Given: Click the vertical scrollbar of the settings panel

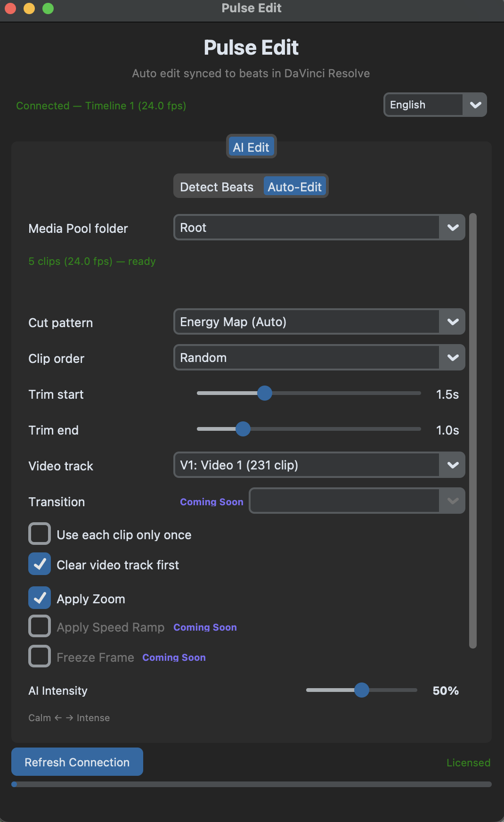Looking at the screenshot, I should 473,431.
